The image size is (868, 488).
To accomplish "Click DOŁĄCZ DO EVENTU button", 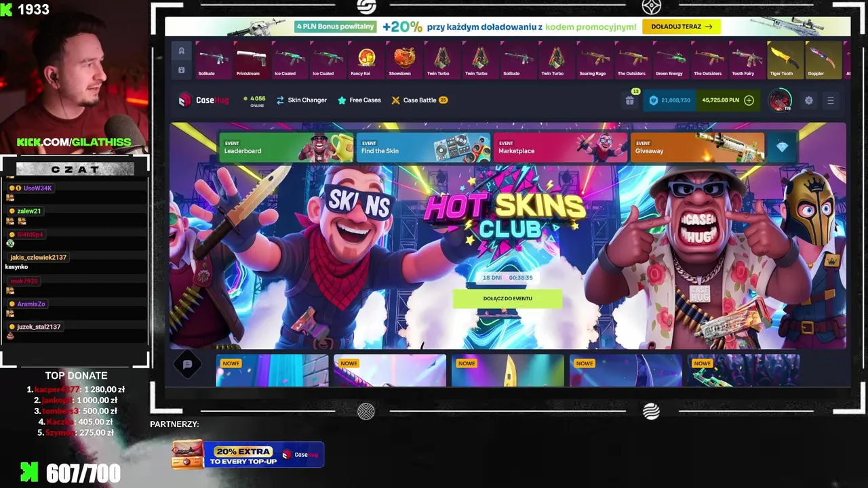I will 507,298.
